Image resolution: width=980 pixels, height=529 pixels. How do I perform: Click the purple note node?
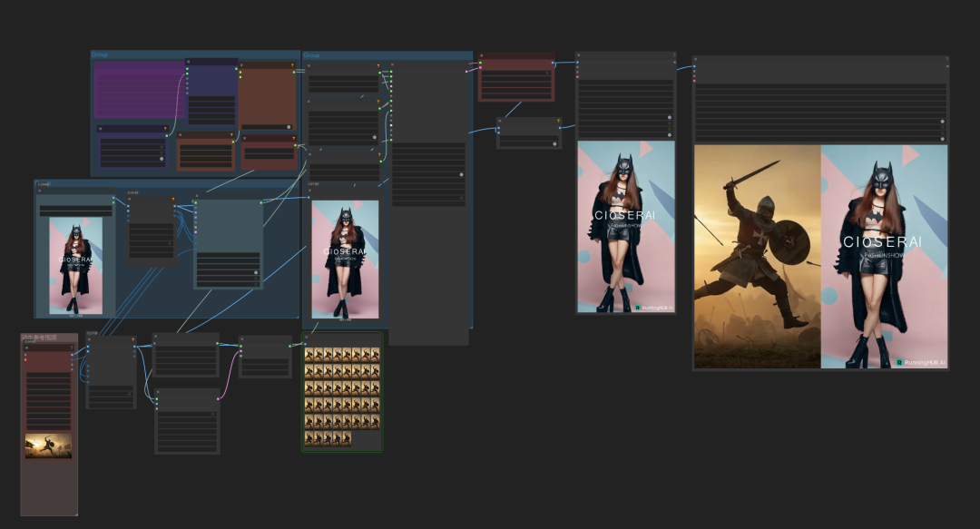click(139, 90)
